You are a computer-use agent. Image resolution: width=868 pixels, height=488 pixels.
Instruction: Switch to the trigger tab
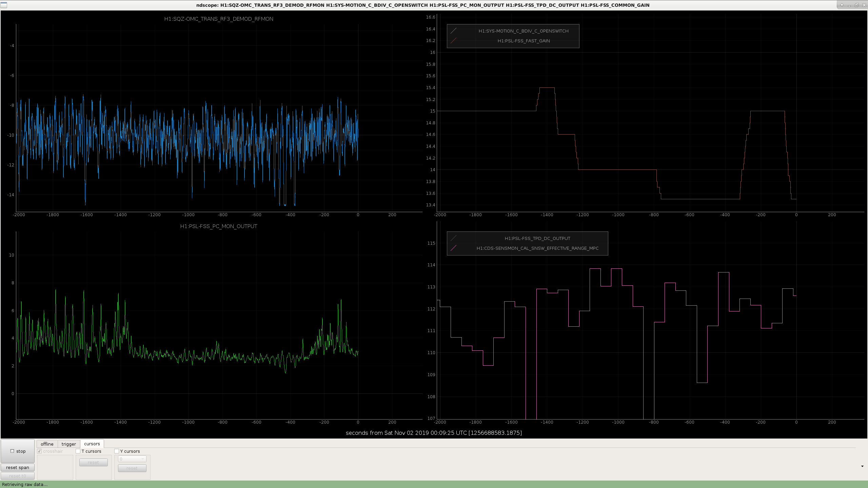click(x=68, y=444)
